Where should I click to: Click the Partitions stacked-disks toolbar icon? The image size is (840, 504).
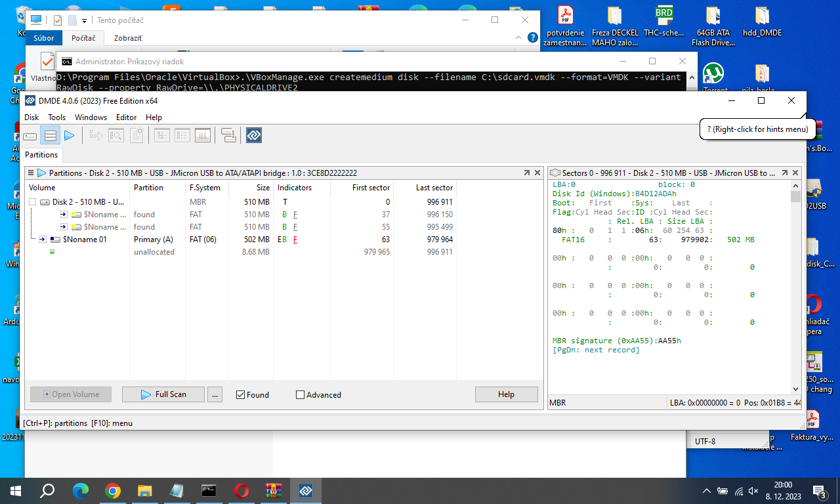point(50,136)
